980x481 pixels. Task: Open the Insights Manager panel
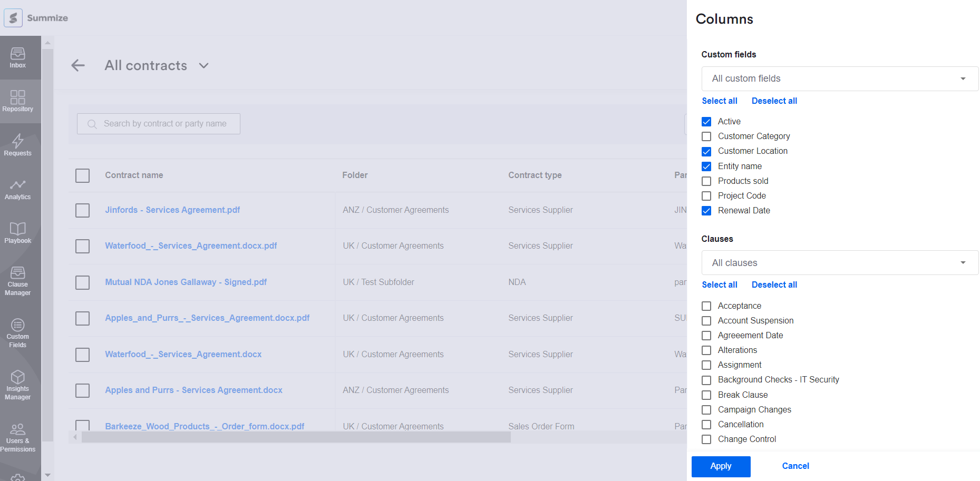pos(17,384)
